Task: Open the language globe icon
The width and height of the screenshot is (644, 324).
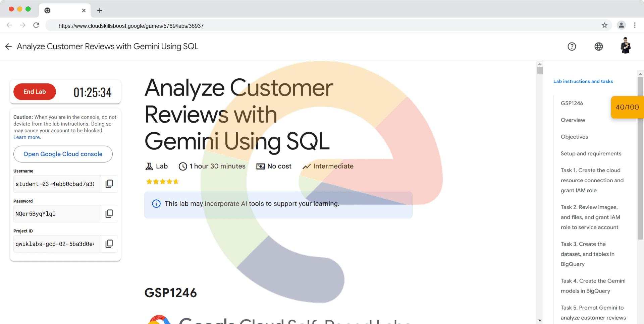Action: click(x=599, y=47)
